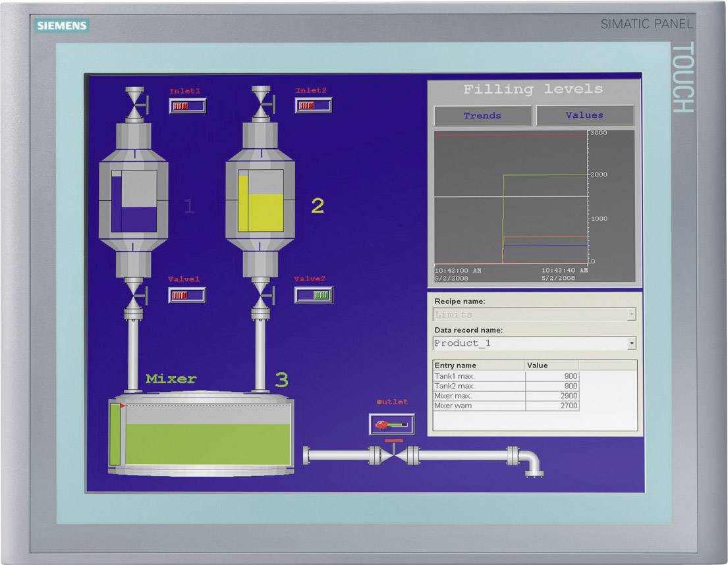
Task: Select the Mixer warn value 2700
Action: tap(568, 406)
